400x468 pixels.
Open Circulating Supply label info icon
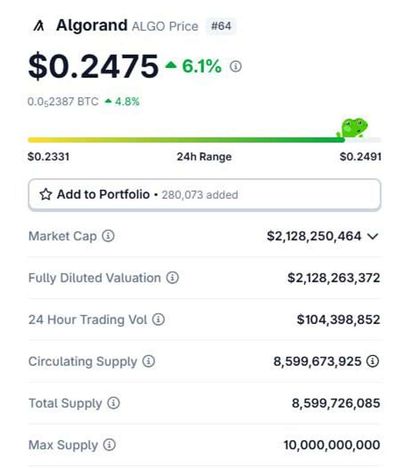coord(149,361)
